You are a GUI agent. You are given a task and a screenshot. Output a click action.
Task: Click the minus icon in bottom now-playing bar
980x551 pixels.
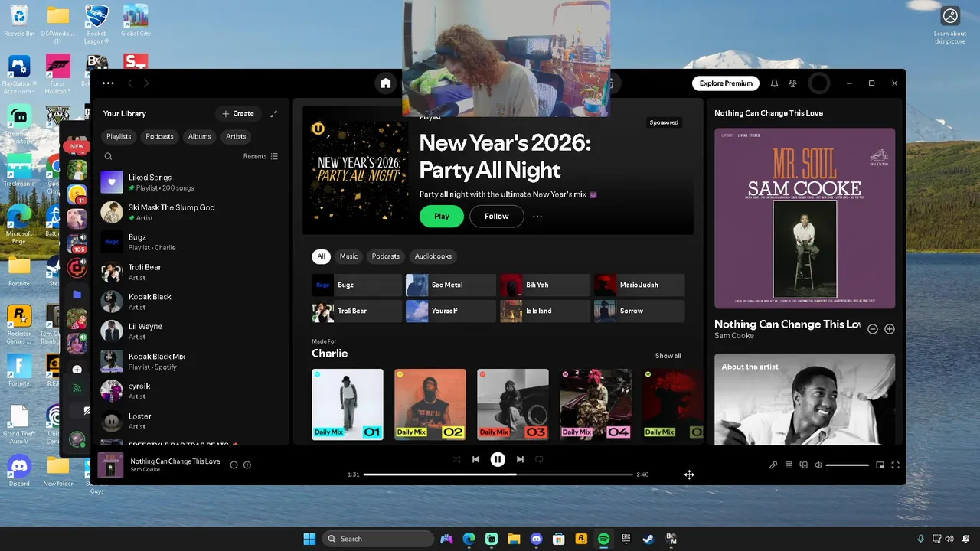(x=234, y=465)
